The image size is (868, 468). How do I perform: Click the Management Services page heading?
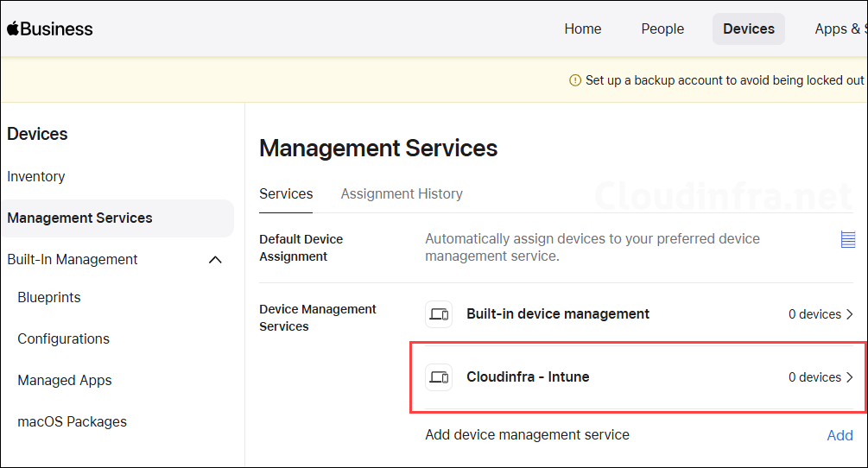tap(378, 149)
